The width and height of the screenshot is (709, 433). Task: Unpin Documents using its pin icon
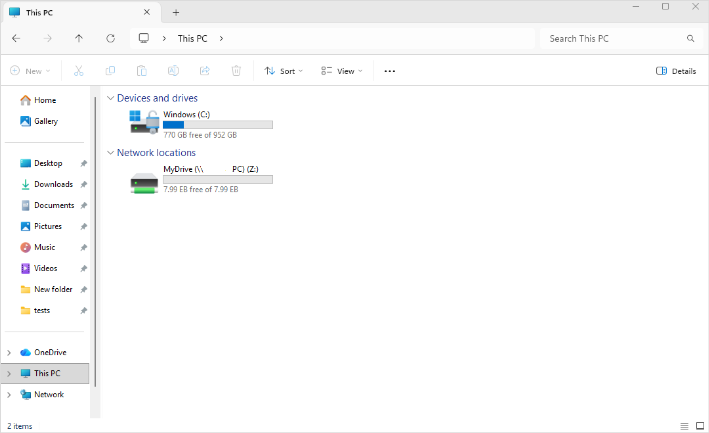point(84,206)
